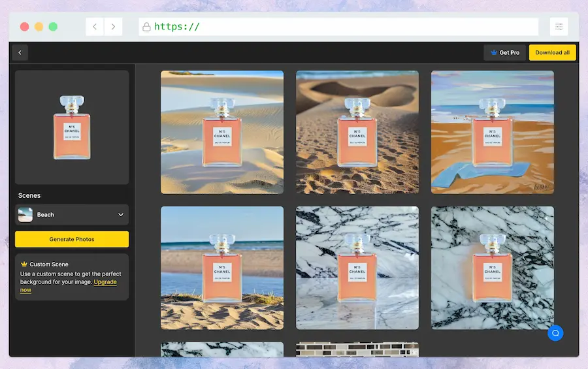The width and height of the screenshot is (588, 369).
Task: Click the app back arrow button
Action: pyautogui.click(x=20, y=52)
